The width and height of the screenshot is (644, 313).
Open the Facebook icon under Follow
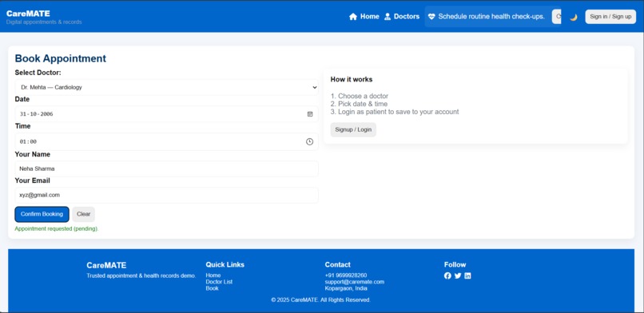click(447, 275)
